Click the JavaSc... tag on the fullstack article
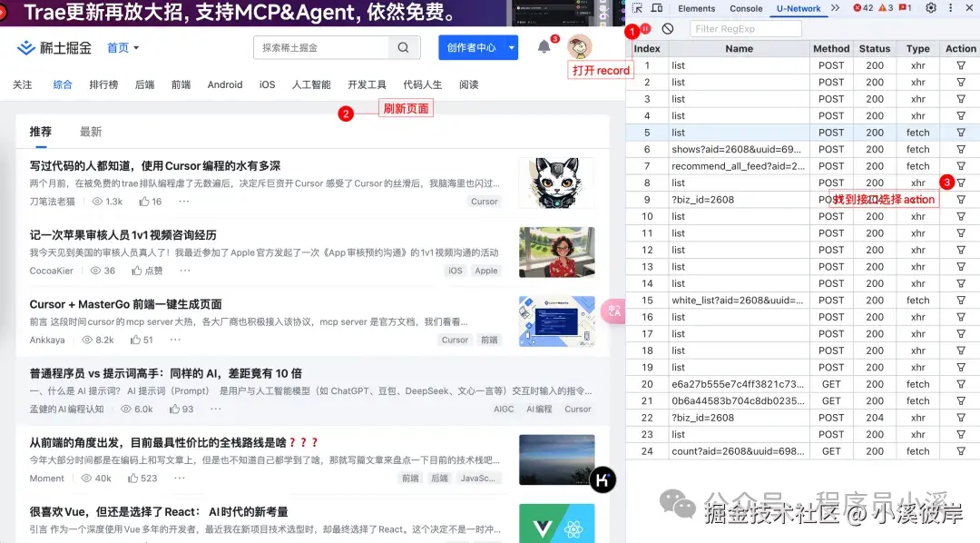Viewport: 980px width, 543px height. click(x=477, y=478)
